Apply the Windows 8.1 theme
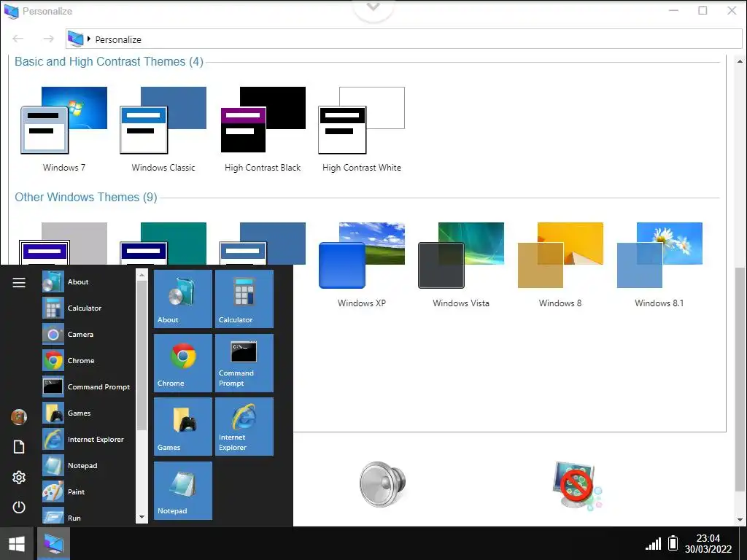 (x=659, y=265)
